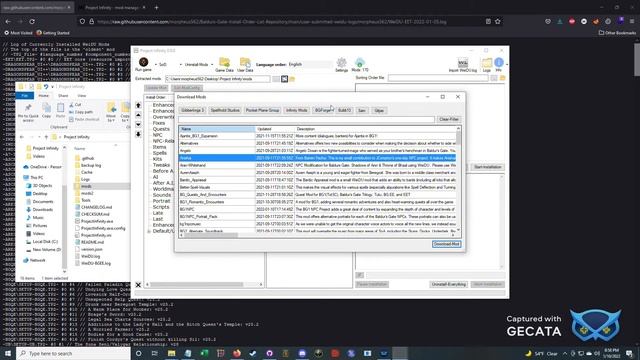Image resolution: width=640 pixels, height=360 pixels.
Task: Click Copy path in File Explorer ribbon
Action: (81, 112)
